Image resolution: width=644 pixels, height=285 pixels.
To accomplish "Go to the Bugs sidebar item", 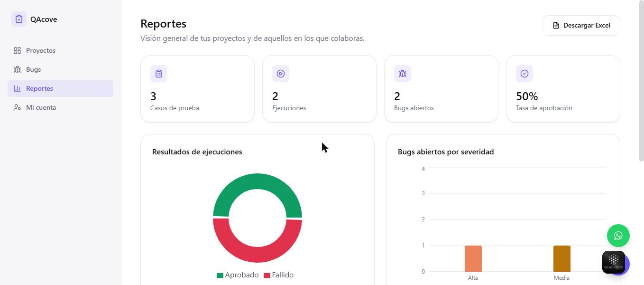I will (x=60, y=69).
